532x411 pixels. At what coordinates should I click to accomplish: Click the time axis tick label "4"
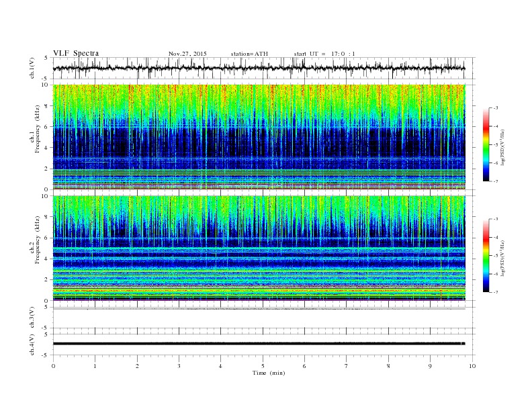(220, 366)
